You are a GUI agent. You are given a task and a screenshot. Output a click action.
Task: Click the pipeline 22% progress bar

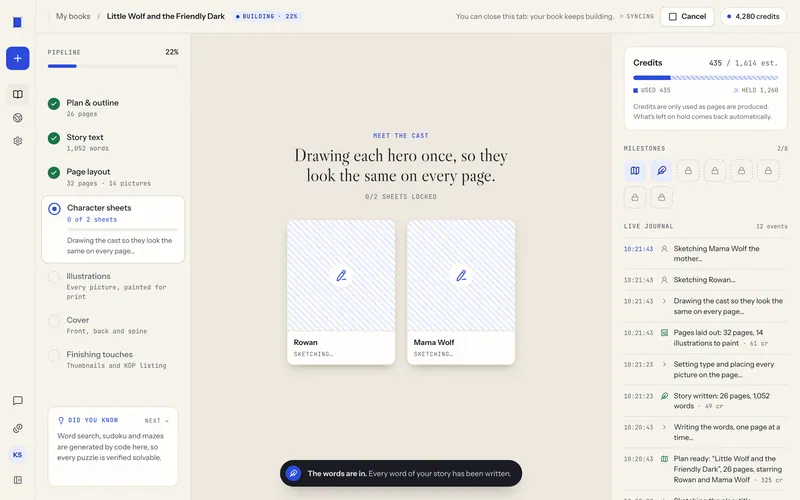113,66
